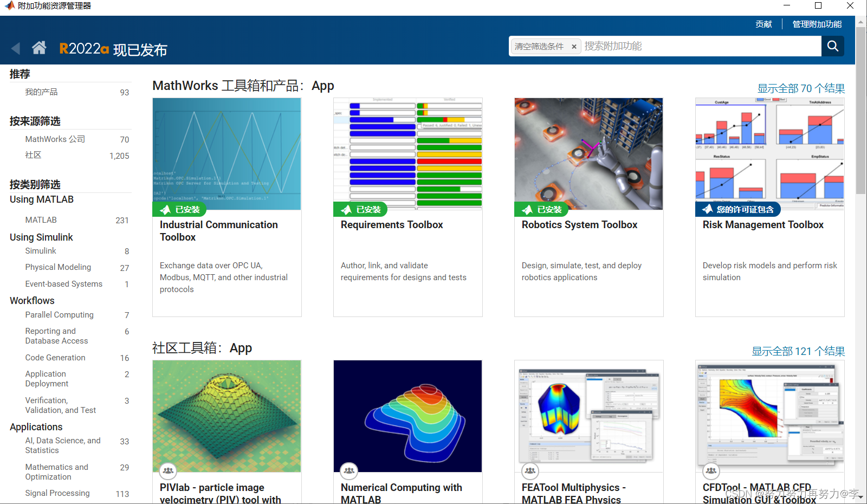Click the MATLAB logo in title bar

(x=9, y=5)
